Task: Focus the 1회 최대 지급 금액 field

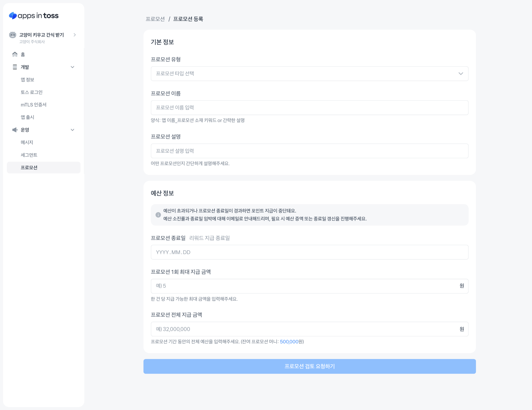Action: (309, 286)
